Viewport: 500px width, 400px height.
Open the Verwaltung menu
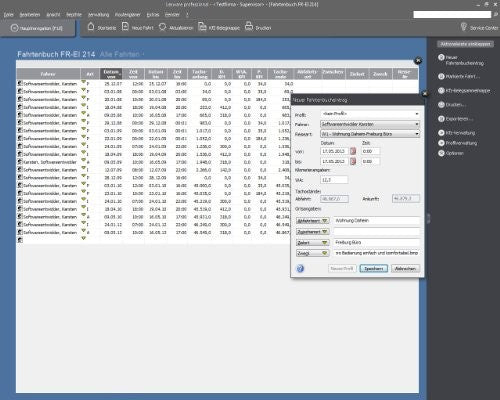(x=98, y=15)
